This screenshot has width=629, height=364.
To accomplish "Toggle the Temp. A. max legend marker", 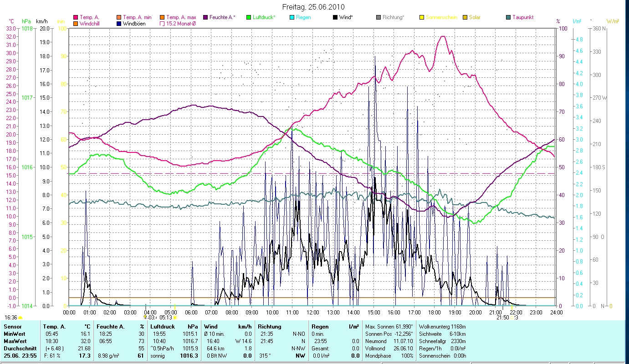I will pos(162,17).
